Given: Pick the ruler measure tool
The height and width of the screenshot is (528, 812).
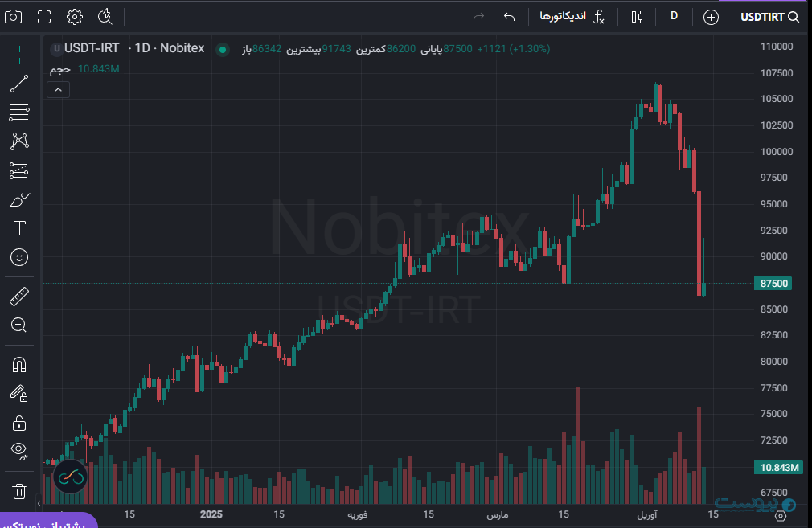Looking at the screenshot, I should (x=19, y=296).
